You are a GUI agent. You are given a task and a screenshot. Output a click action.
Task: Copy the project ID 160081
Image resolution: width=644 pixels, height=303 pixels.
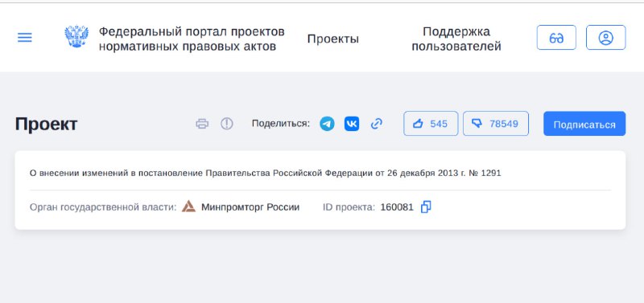[426, 207]
